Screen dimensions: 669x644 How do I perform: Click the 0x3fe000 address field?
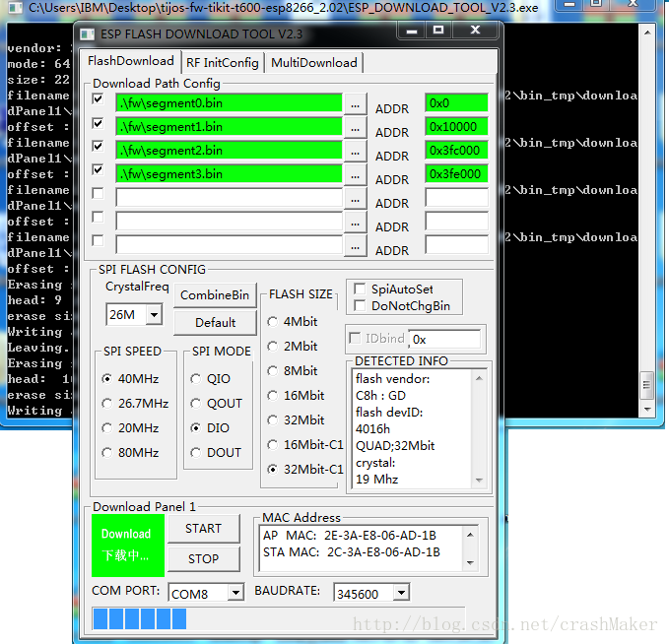click(456, 174)
